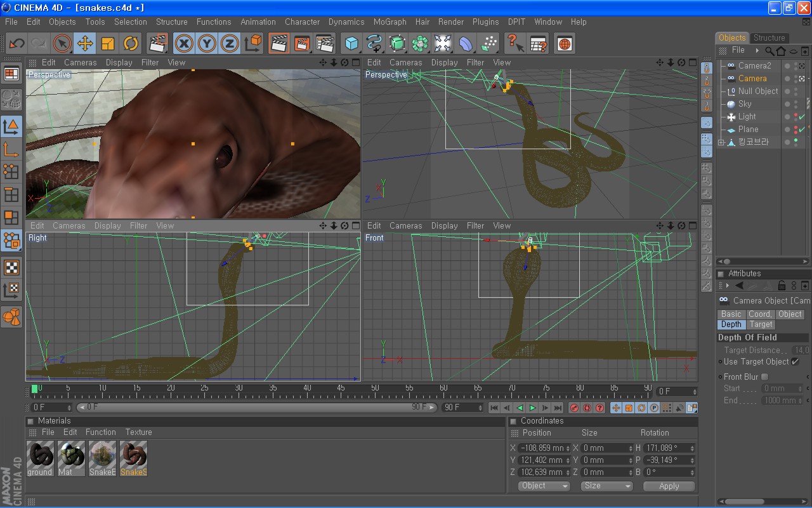Open the Plugins menu
Screen dimensions: 812x508
coord(486,22)
